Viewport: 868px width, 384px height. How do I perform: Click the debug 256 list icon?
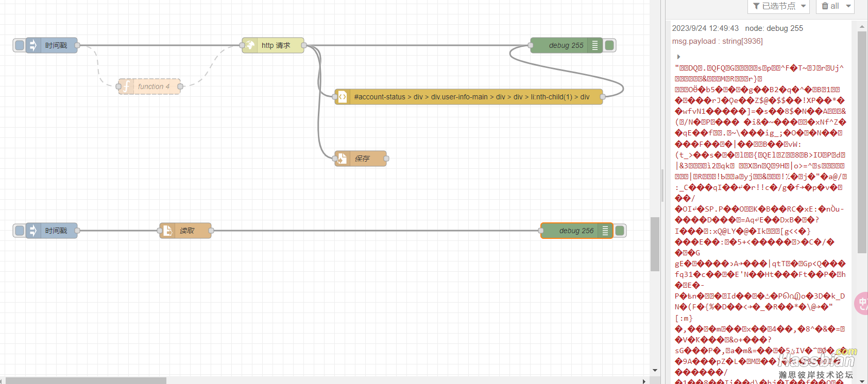pos(605,231)
